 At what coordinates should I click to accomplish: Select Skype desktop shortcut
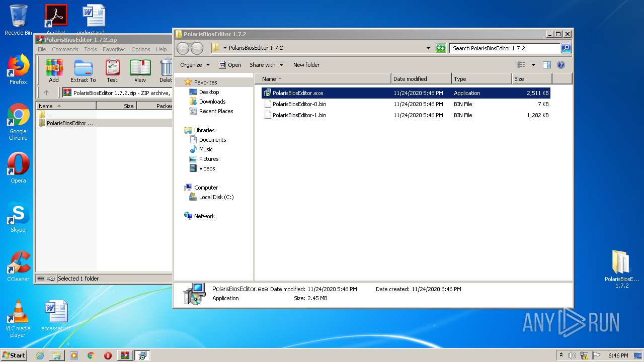pos(18,217)
